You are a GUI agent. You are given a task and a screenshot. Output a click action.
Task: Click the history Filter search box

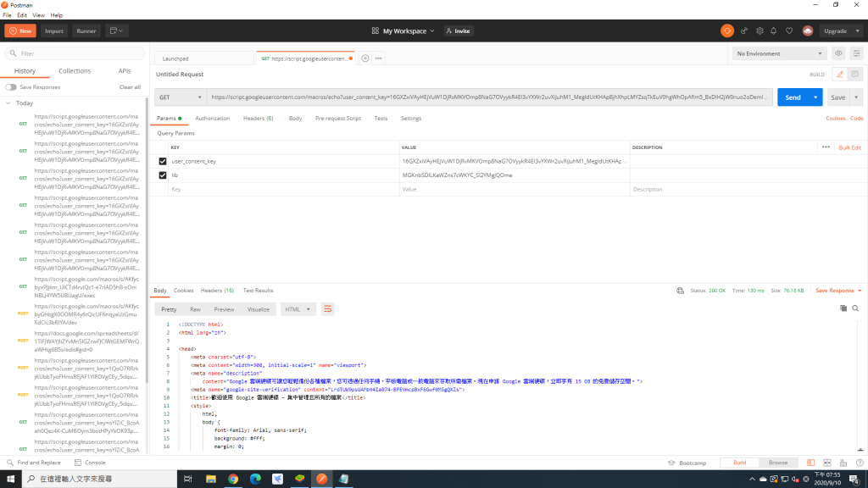[x=75, y=53]
